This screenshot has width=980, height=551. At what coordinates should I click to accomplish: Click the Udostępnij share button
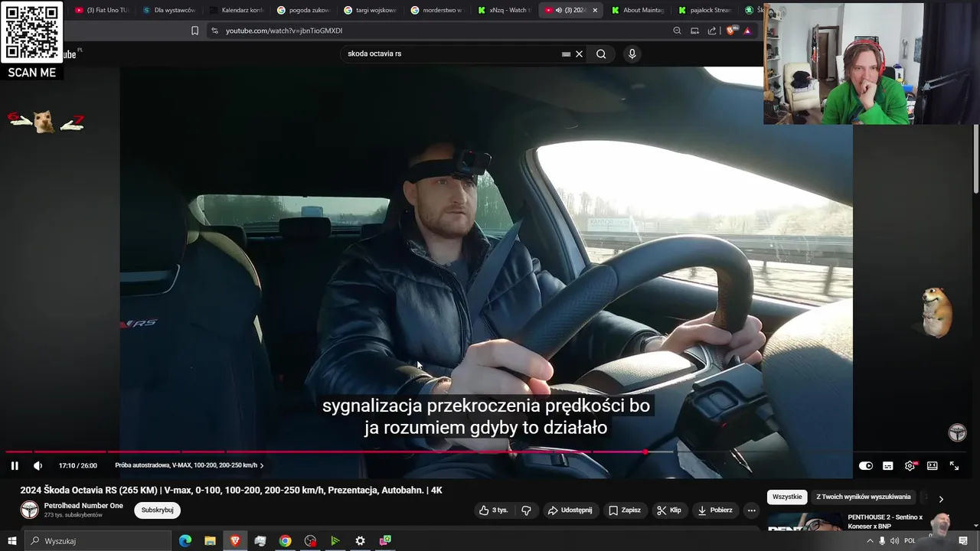point(569,510)
